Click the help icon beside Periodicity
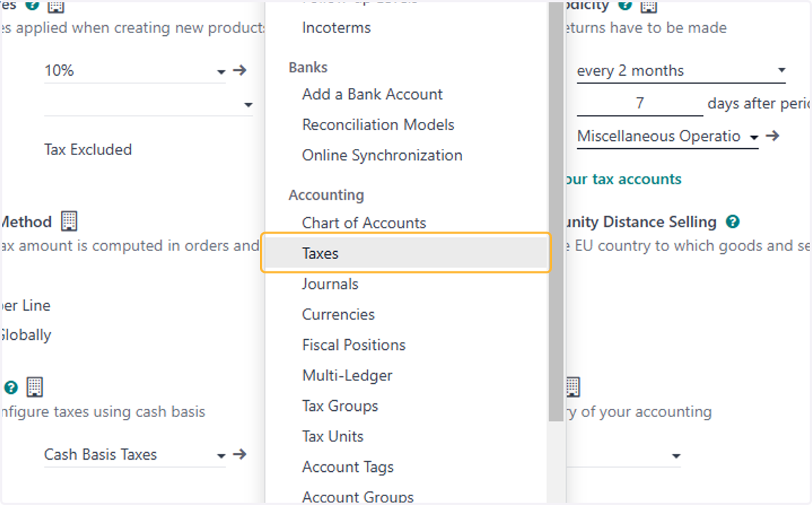This screenshot has width=812, height=505. click(x=625, y=5)
